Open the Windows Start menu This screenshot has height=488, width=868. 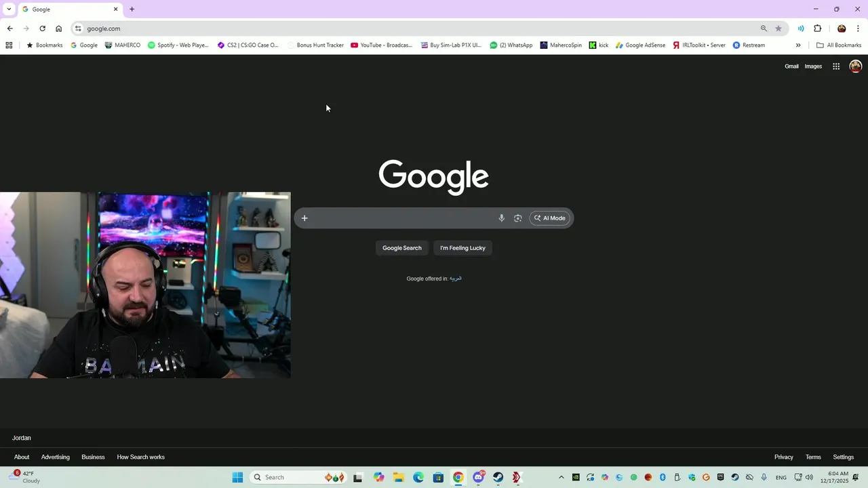click(237, 477)
